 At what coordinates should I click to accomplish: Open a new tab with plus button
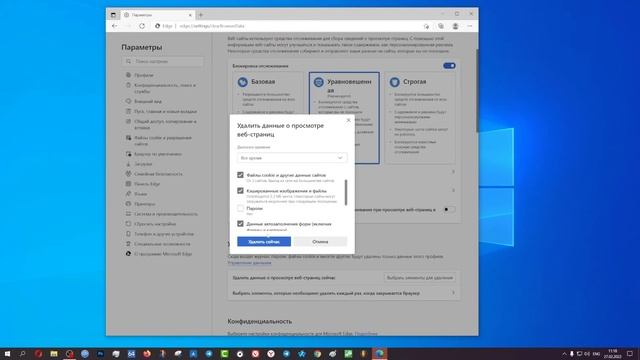pos(200,15)
